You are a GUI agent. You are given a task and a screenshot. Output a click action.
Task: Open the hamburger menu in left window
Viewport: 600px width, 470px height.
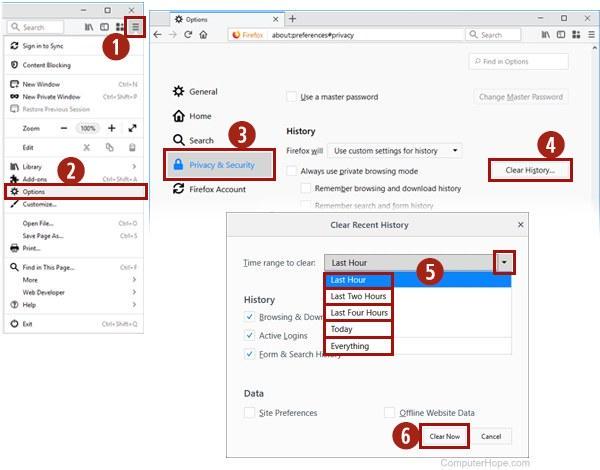coord(135,27)
